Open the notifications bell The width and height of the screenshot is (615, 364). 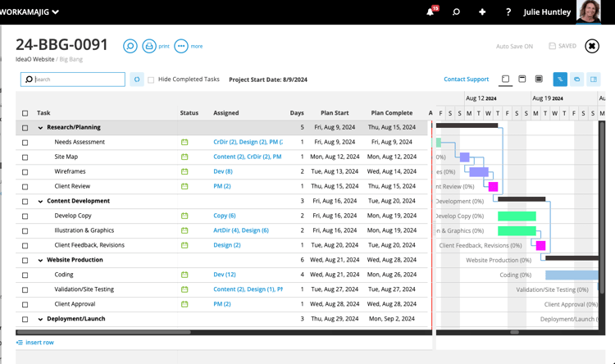tap(430, 12)
